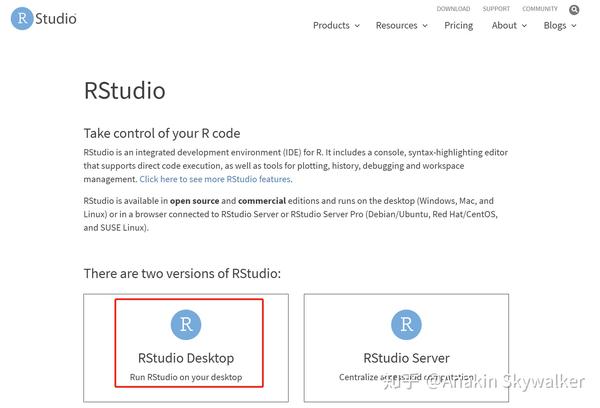This screenshot has width=600, height=408.
Task: Visit the COMMUNITY link
Action: pyautogui.click(x=540, y=9)
